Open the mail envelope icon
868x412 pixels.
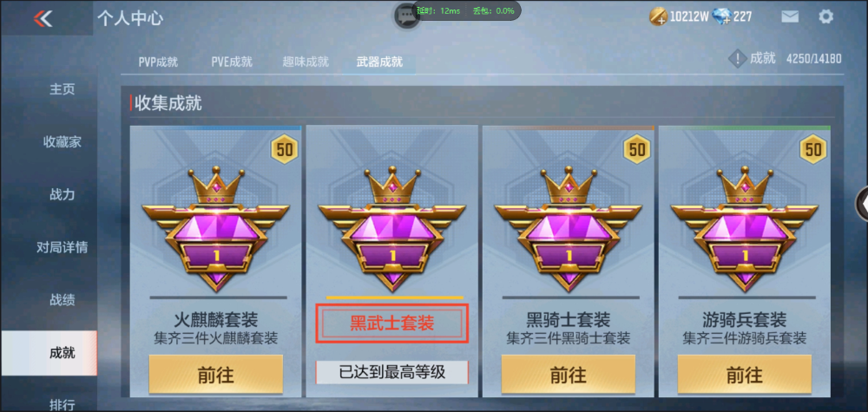click(790, 16)
